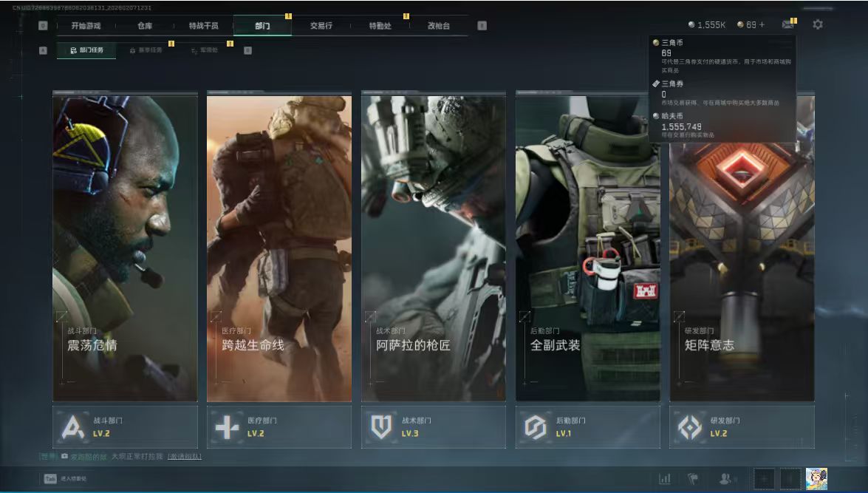868x493 pixels.
Task: Go to the 改枪台 tab
Action: point(438,26)
